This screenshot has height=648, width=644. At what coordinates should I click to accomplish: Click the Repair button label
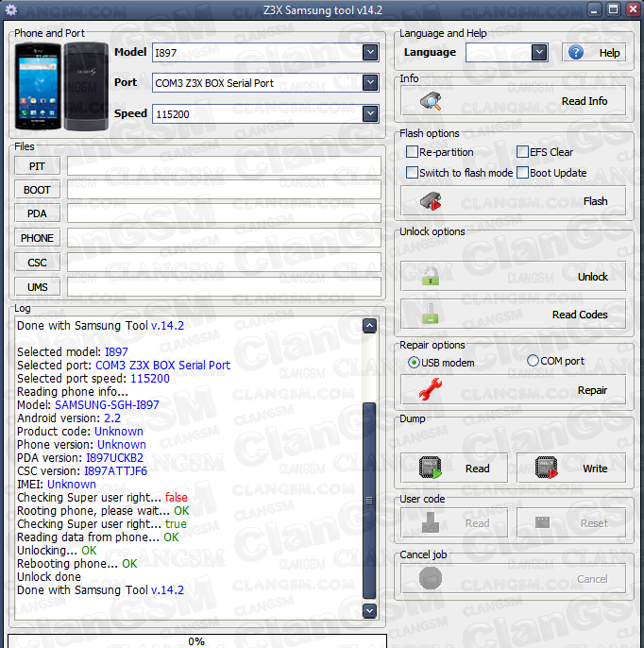(x=592, y=390)
